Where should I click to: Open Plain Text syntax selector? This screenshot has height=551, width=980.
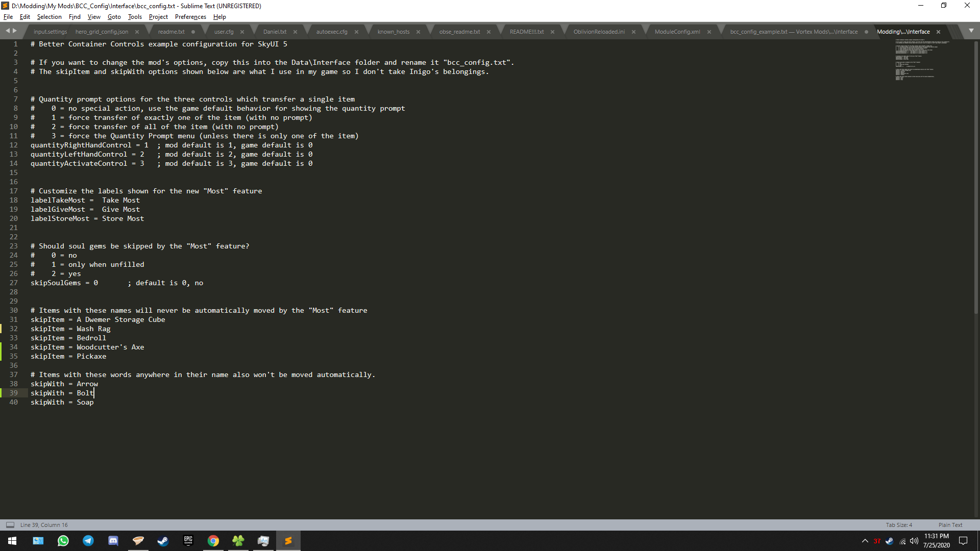pyautogui.click(x=950, y=525)
